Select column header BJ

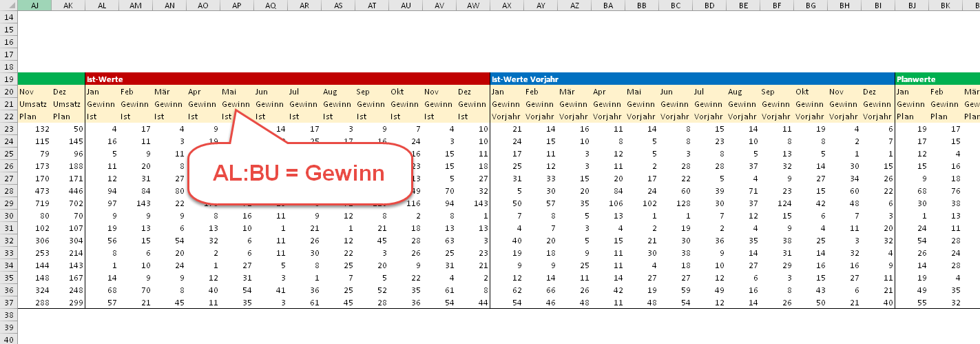(911, 6)
